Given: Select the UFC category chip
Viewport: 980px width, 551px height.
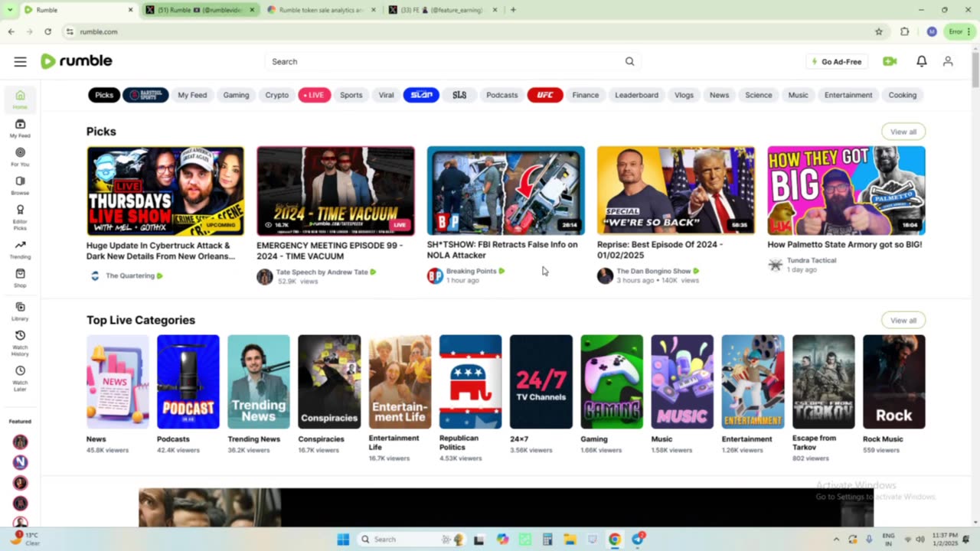Looking at the screenshot, I should coord(545,95).
